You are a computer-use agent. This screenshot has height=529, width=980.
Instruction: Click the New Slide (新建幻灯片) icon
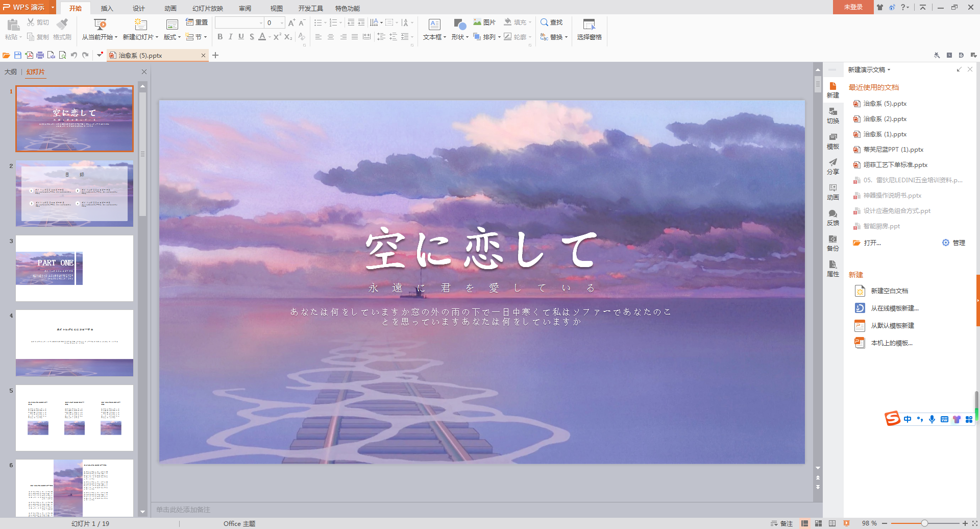click(141, 25)
